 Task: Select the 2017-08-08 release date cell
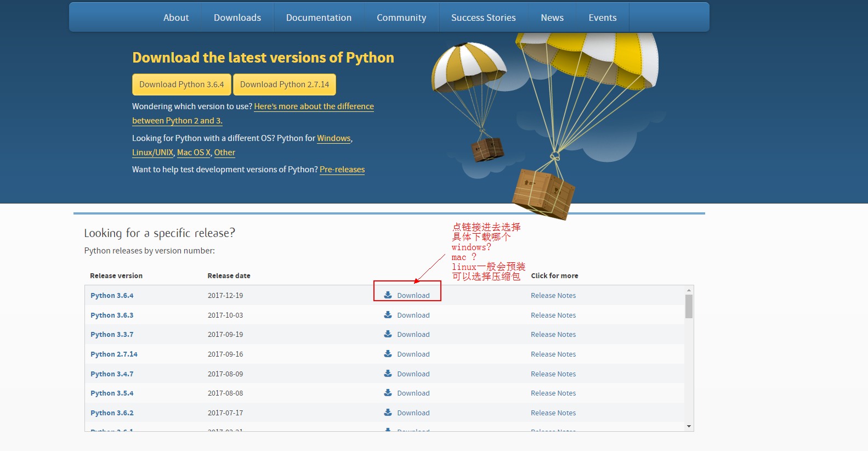pos(225,393)
